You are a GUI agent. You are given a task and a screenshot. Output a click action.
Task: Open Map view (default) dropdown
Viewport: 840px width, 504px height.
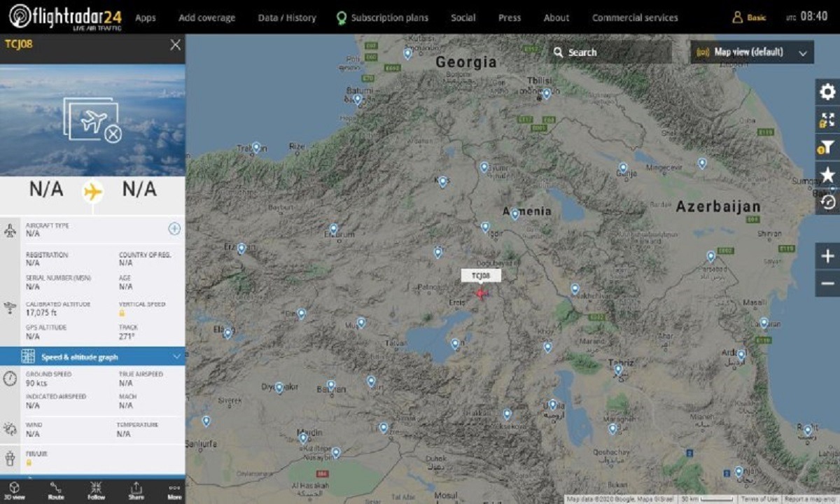coord(752,52)
